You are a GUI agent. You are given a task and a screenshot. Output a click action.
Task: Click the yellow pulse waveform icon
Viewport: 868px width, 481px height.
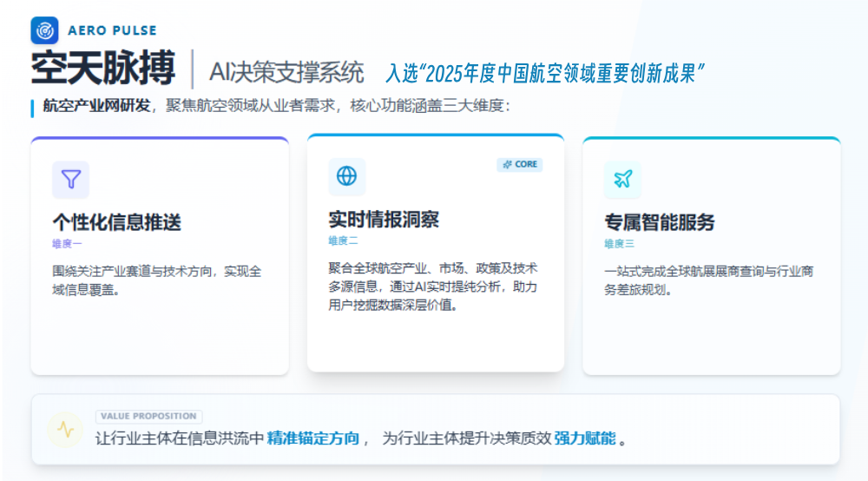[x=65, y=430]
